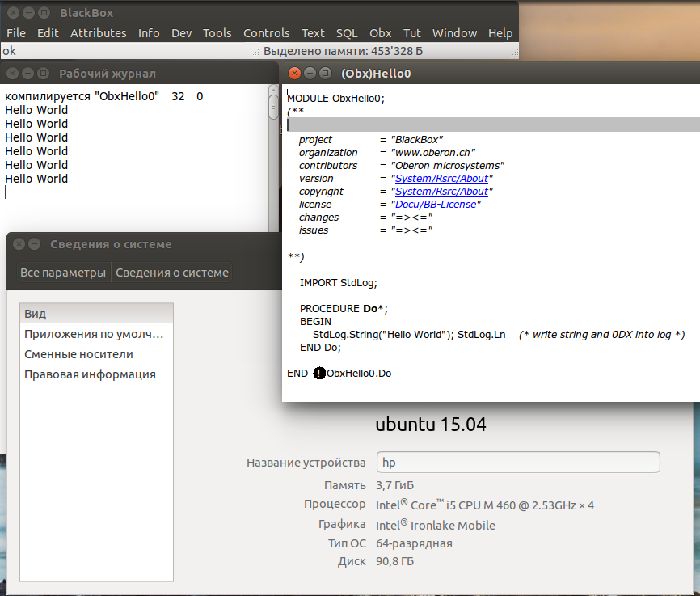This screenshot has width=700, height=596.
Task: Open the Controls menu
Action: coord(267,33)
